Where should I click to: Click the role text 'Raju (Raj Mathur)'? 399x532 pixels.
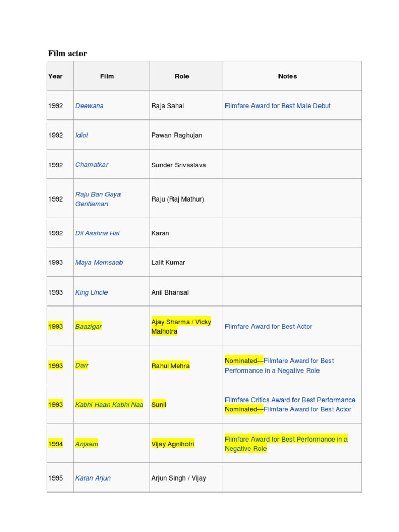point(178,199)
